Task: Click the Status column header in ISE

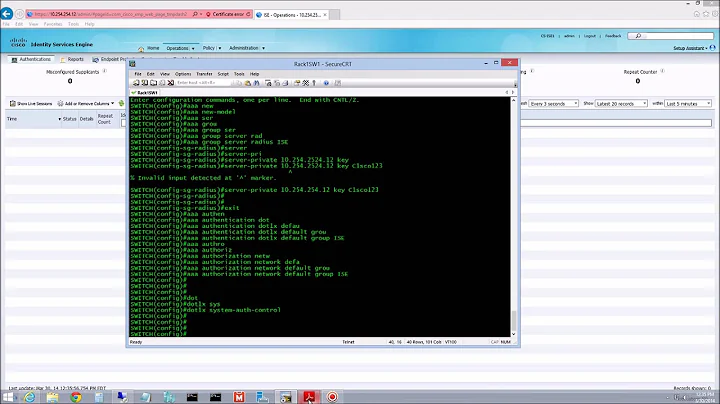Action: point(69,119)
